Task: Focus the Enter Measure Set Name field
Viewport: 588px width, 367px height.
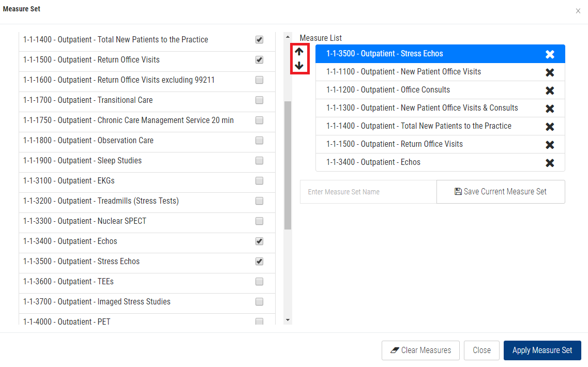Action: coord(368,192)
